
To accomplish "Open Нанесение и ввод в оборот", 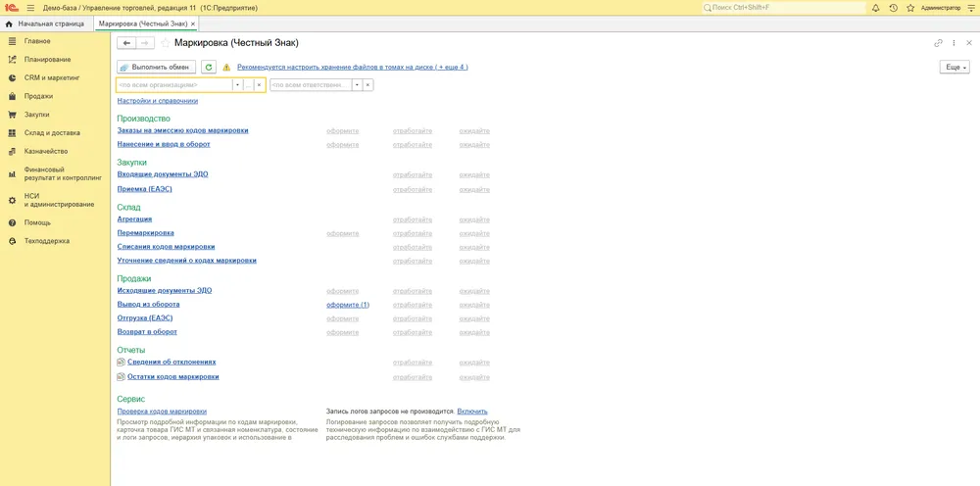I will coord(164,144).
